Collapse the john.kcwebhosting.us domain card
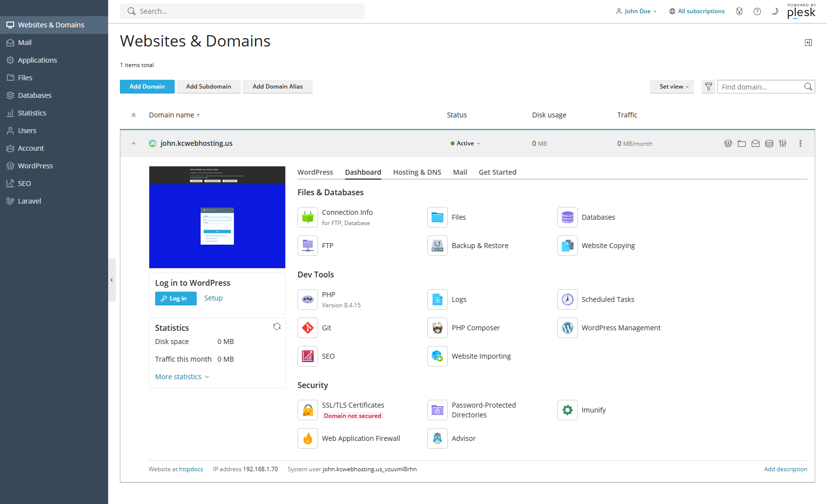The width and height of the screenshot is (827, 504). pos(133,143)
